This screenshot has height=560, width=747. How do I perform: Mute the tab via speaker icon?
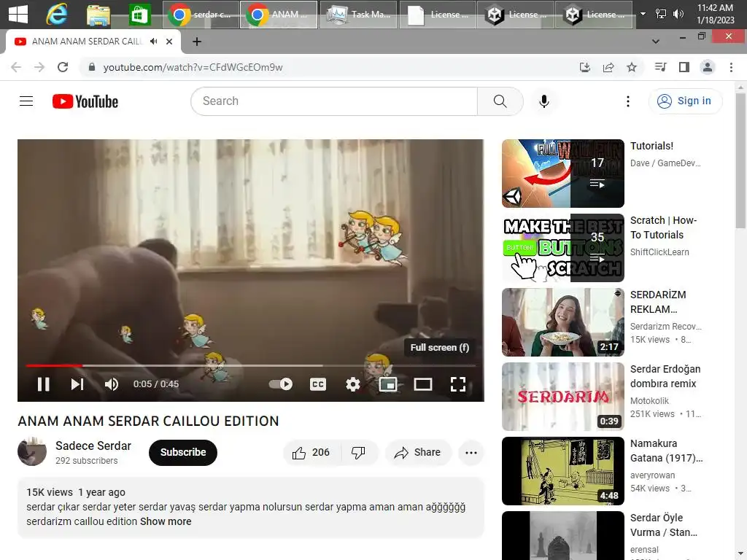click(x=153, y=42)
